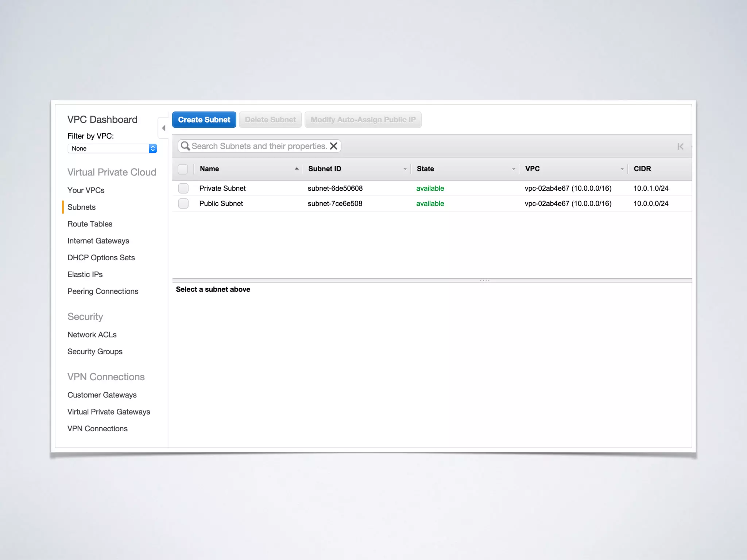
Task: Check the Public Subnet row checkbox
Action: coord(183,203)
